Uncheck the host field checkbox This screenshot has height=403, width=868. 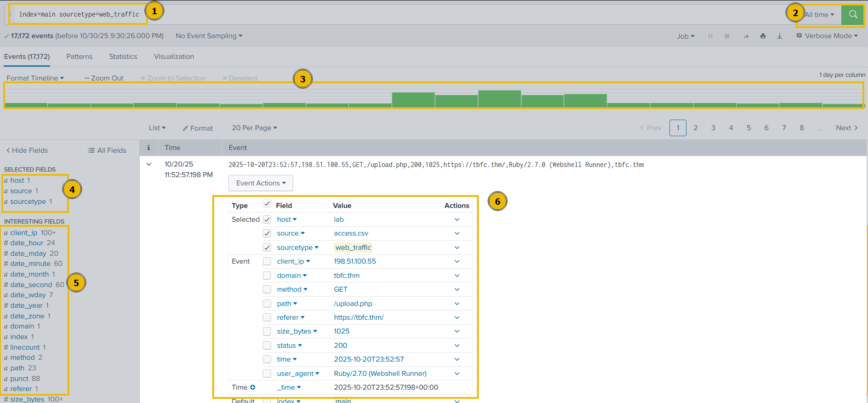267,219
